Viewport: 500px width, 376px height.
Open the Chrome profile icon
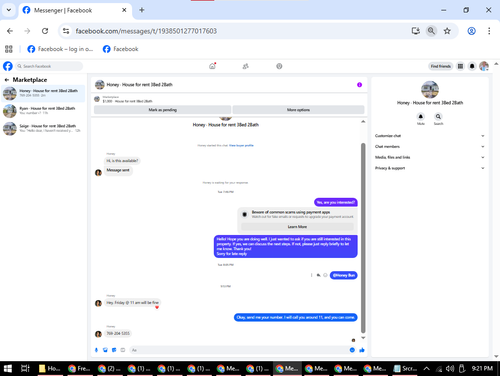pos(471,31)
